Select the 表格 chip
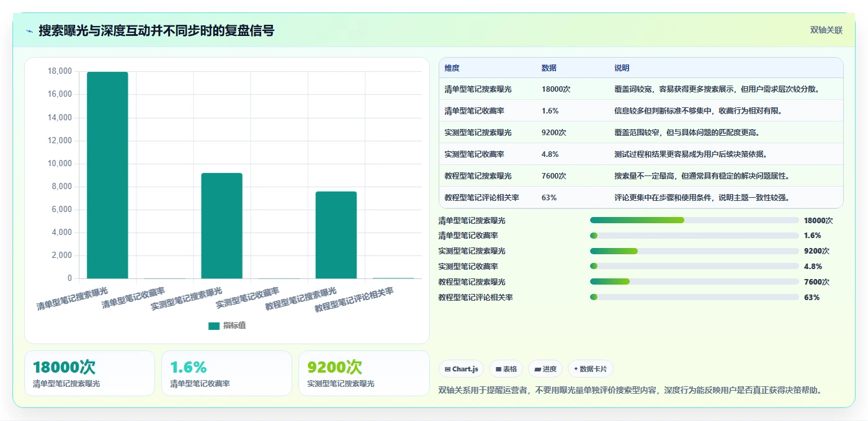The width and height of the screenshot is (868, 421). [506, 369]
